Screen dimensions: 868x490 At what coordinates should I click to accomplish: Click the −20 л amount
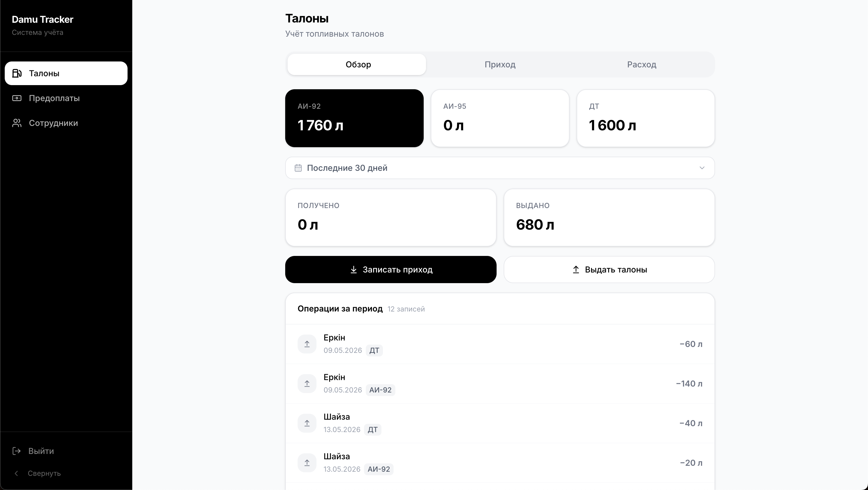point(691,463)
